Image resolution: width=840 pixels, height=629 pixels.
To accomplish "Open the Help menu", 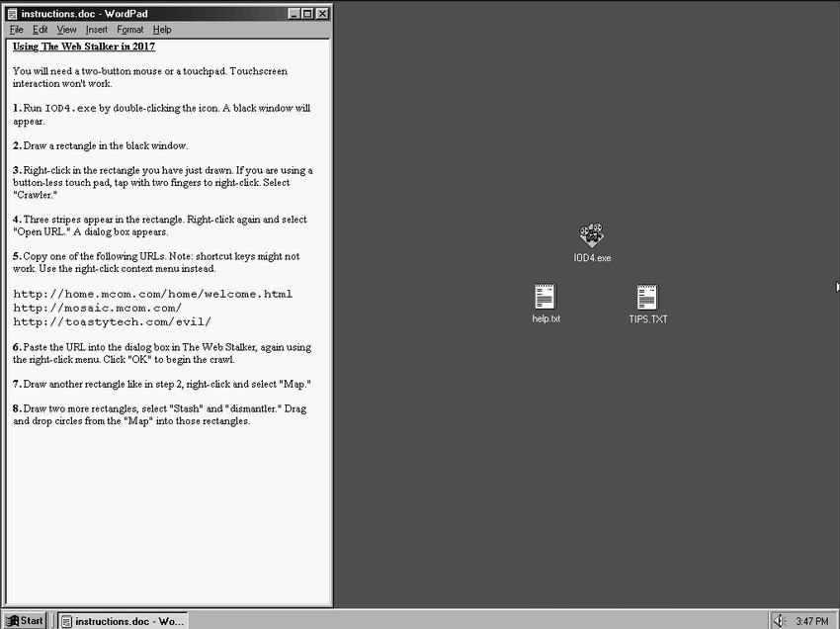I will click(x=162, y=30).
